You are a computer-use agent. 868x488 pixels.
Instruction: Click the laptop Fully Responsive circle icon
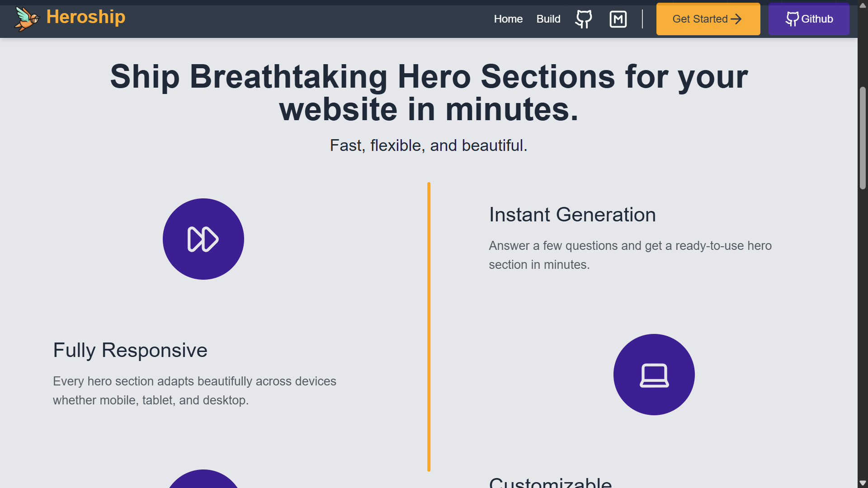coord(654,375)
